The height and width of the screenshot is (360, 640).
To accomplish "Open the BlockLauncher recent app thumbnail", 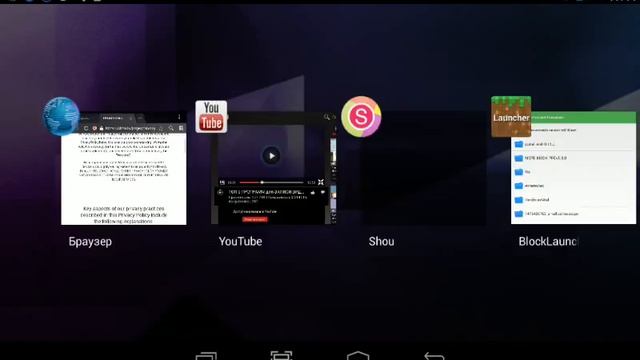I will pyautogui.click(x=573, y=168).
